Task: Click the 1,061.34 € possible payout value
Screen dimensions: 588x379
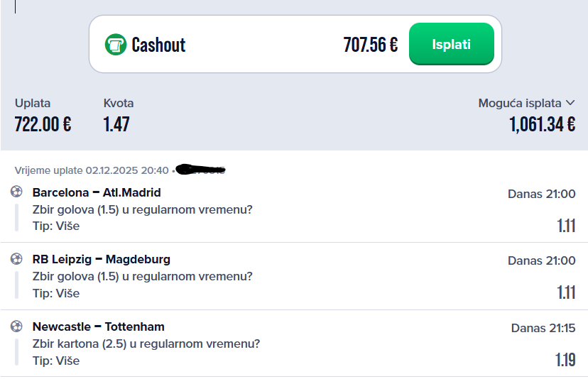Action: (542, 124)
